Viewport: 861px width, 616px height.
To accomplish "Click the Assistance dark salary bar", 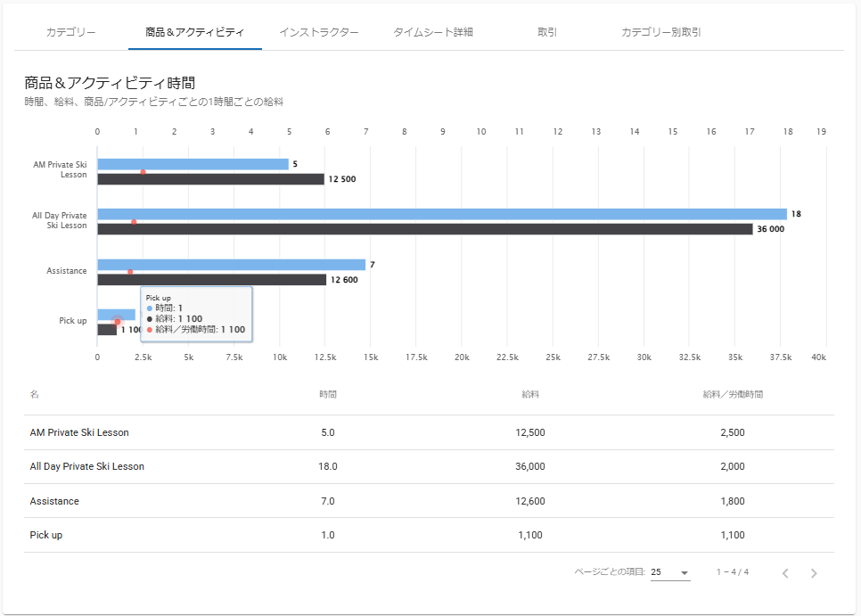I will coord(212,280).
